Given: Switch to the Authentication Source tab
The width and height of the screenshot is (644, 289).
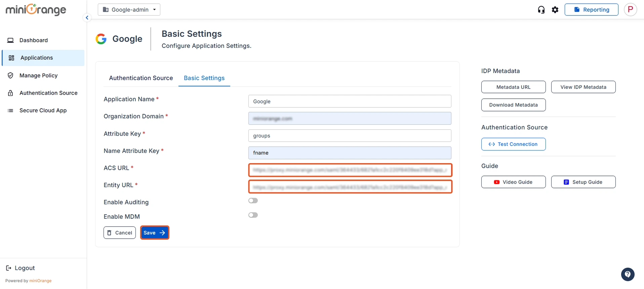Looking at the screenshot, I should 141,78.
